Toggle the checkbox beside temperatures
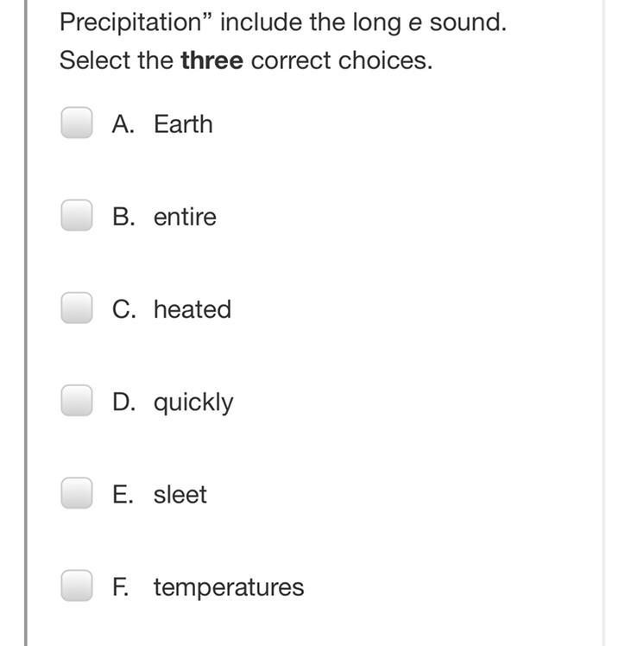Viewport: 644px width, 646px height. 76,586
